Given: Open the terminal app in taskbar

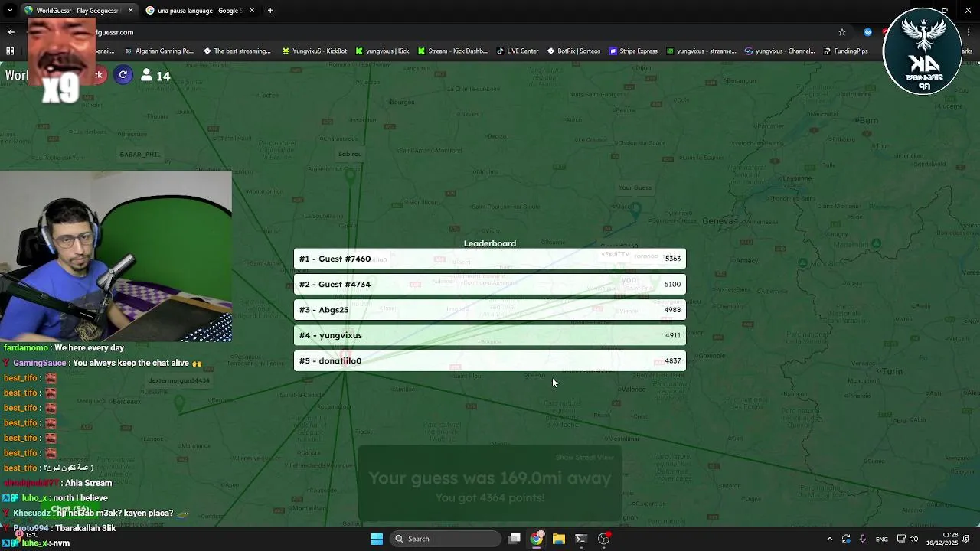Looking at the screenshot, I should 581,539.
